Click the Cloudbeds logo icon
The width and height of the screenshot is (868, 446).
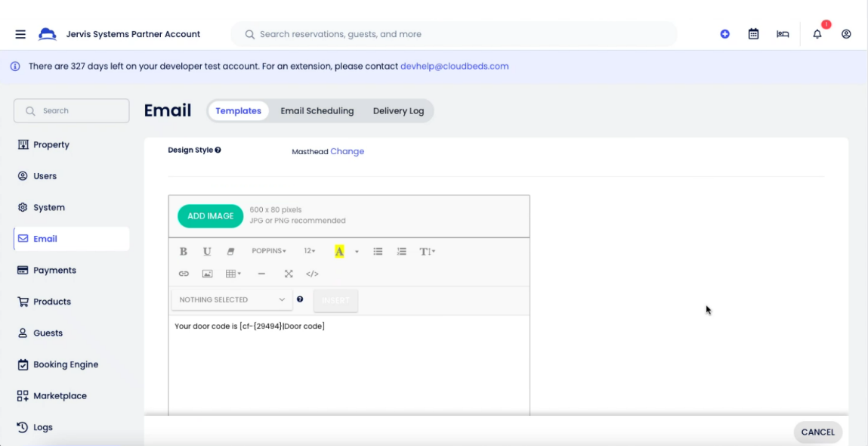48,34
